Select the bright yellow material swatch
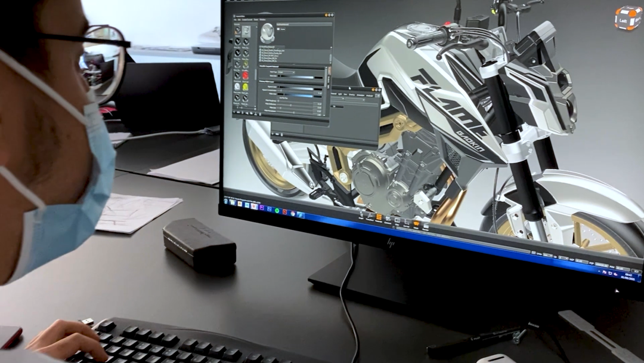Screen dimensions: 644x363 pos(245,87)
